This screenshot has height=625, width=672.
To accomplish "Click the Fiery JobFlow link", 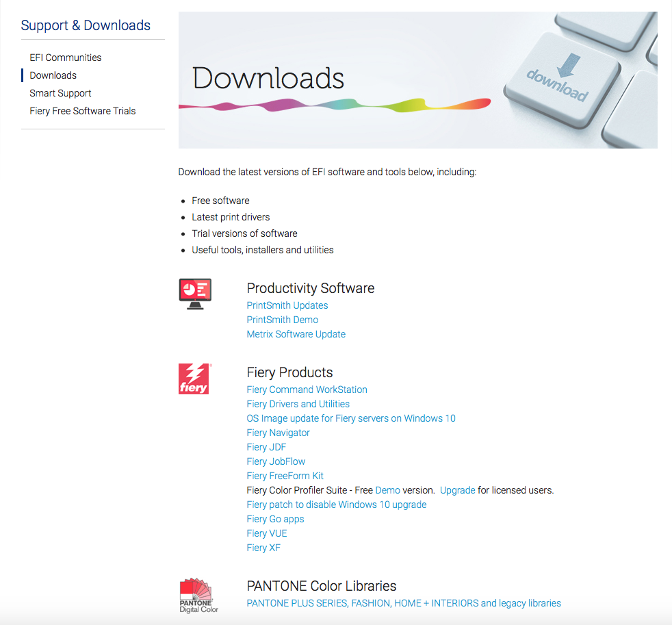I will [276, 461].
